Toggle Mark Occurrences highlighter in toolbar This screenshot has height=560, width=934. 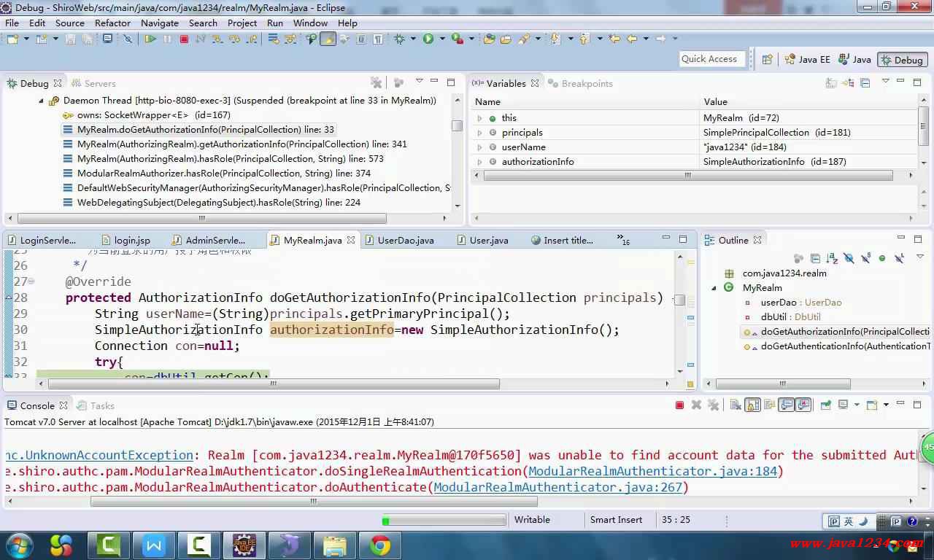[x=328, y=39]
